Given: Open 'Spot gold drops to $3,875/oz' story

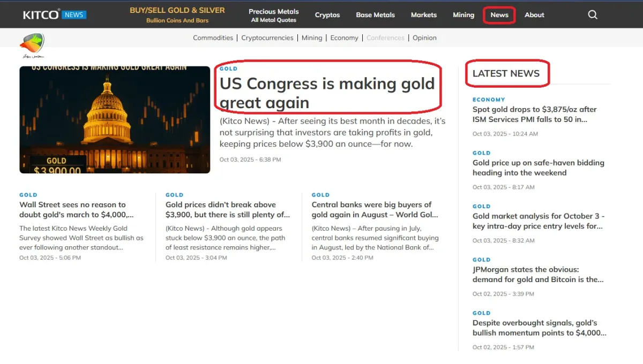Looking at the screenshot, I should pyautogui.click(x=535, y=115).
